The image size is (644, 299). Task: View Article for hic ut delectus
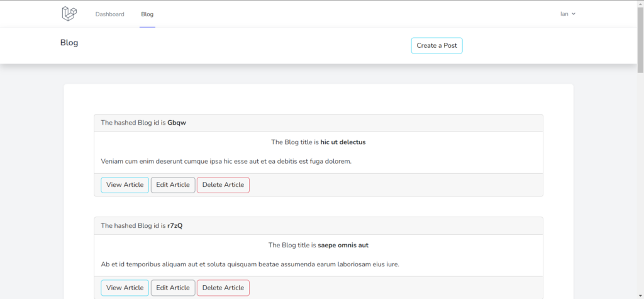pyautogui.click(x=125, y=185)
